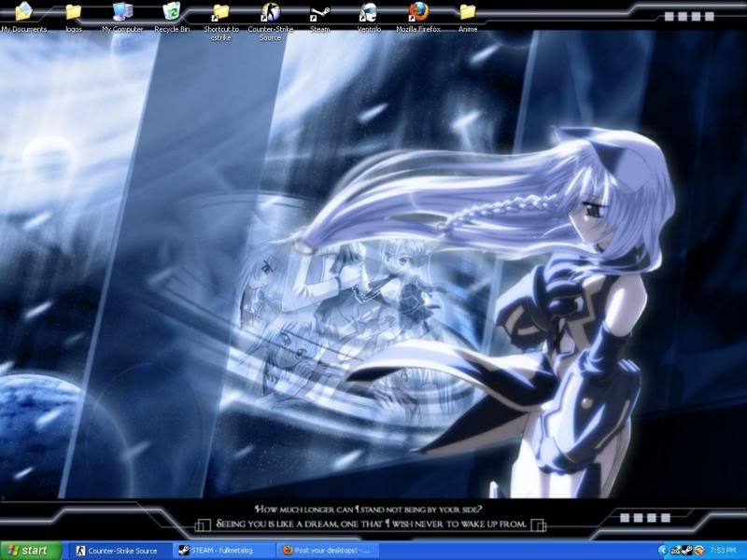Select the Recycle Bin icon
Image resolution: width=747 pixels, height=560 pixels.
click(x=172, y=17)
